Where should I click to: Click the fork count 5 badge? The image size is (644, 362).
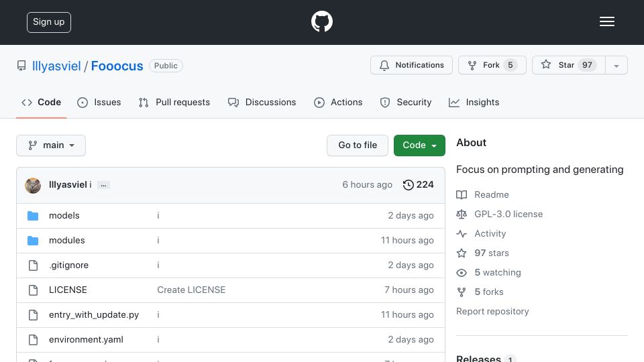pos(510,65)
